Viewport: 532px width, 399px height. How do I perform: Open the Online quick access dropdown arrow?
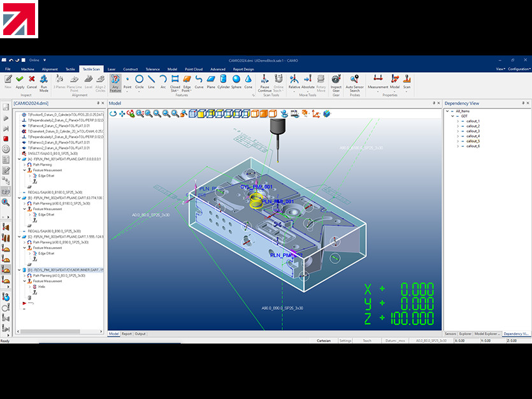[x=45, y=60]
